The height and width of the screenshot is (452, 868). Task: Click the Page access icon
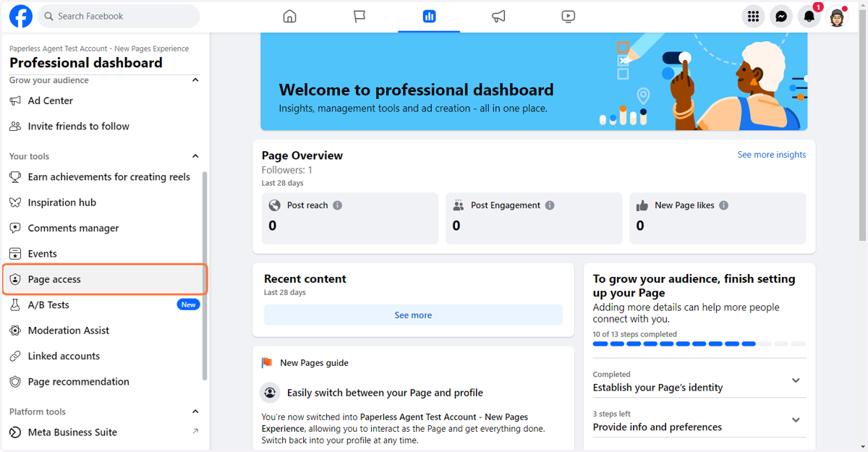point(15,279)
